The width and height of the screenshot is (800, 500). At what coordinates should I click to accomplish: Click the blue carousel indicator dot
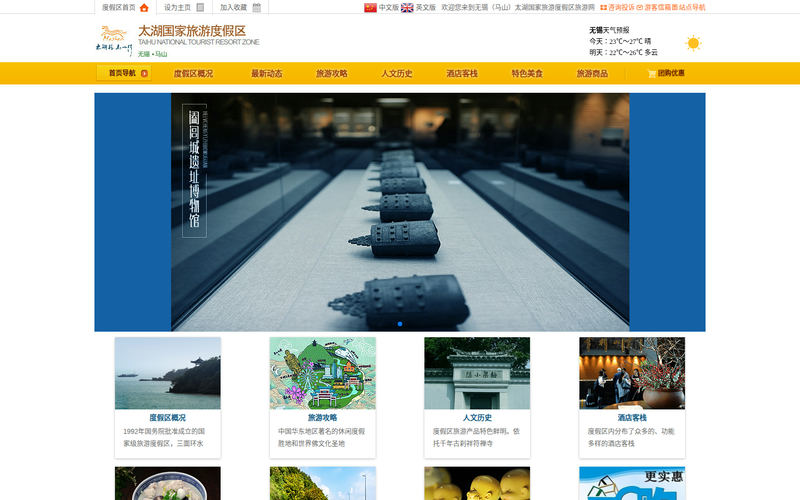[x=400, y=324]
